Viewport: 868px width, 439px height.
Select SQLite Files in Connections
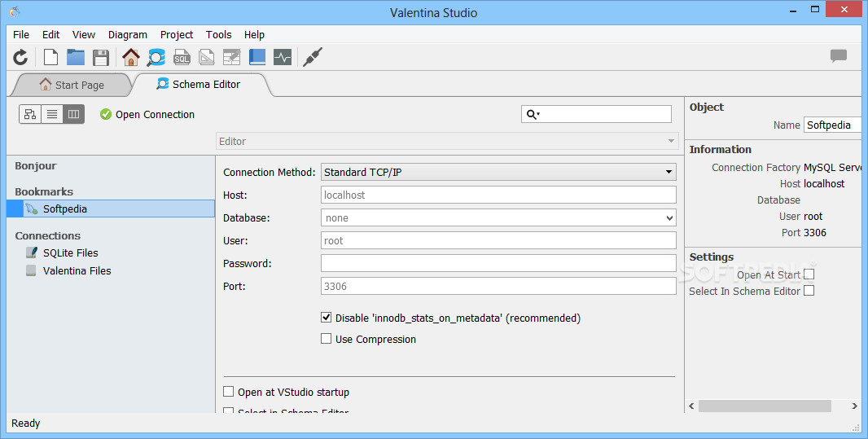(x=70, y=253)
